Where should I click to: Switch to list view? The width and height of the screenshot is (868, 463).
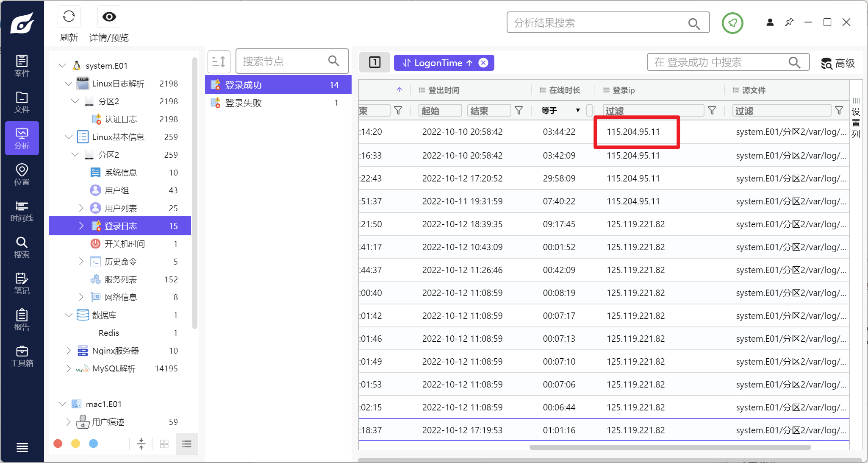pos(187,444)
